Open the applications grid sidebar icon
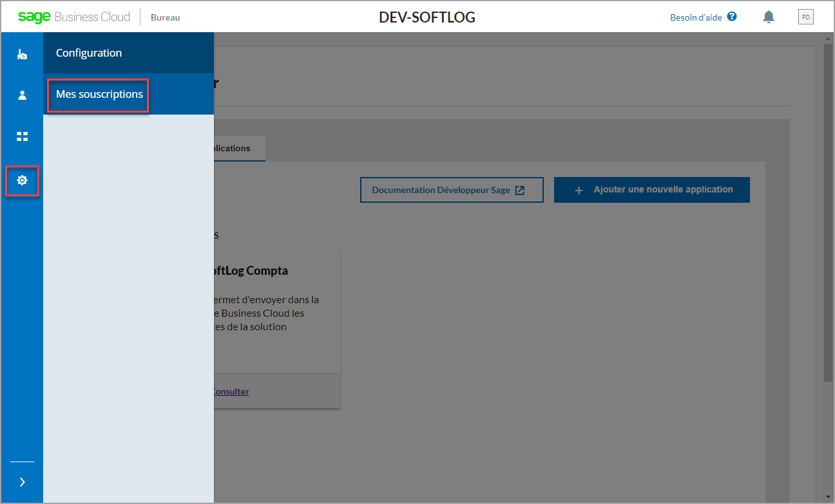The height and width of the screenshot is (504, 835). [22, 136]
